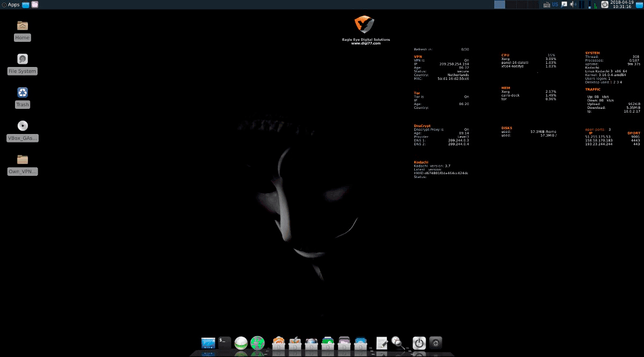Click the green globe icon in dock

258,343
